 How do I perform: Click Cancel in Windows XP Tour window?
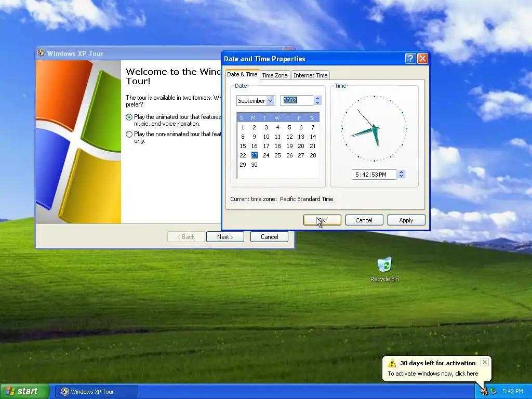tap(270, 237)
